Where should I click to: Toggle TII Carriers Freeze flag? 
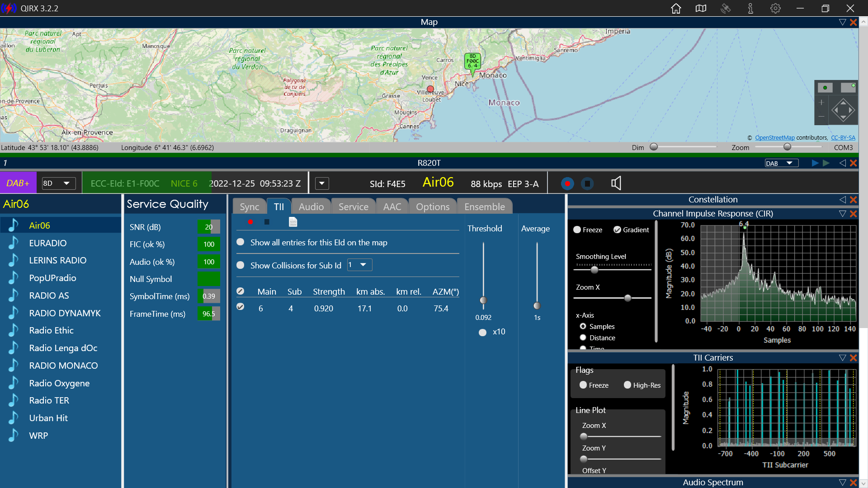[x=583, y=385]
